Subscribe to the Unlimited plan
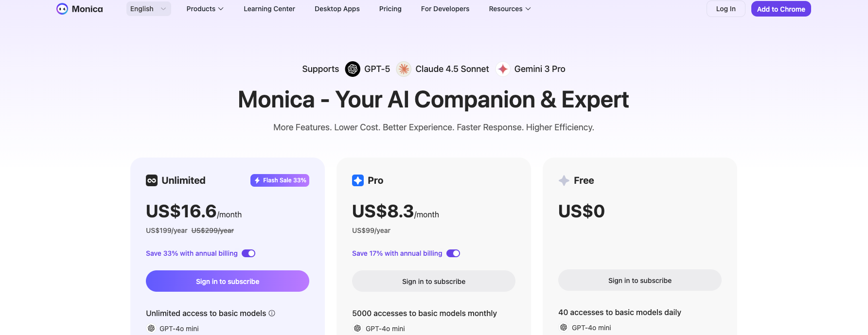Viewport: 868px width, 335px height. [x=228, y=281]
